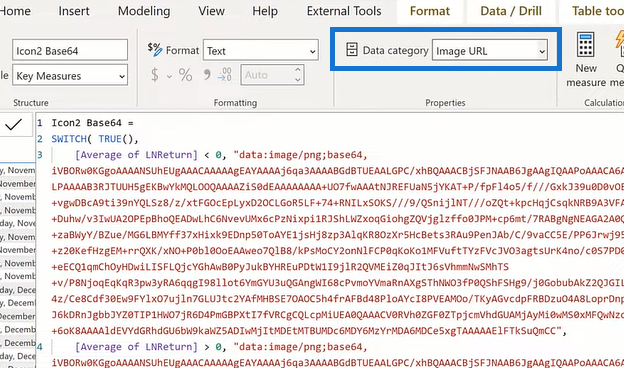Click the decimal places icon

(225, 75)
